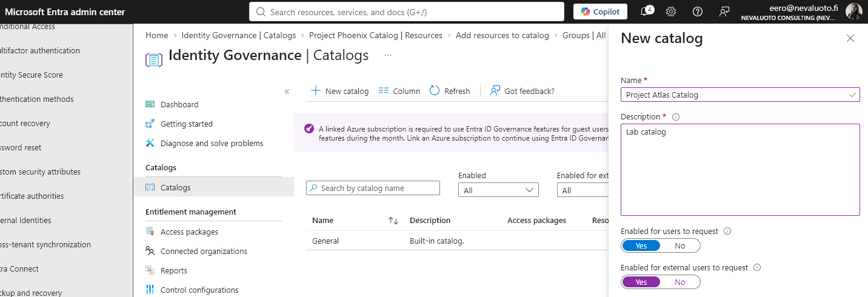Open Cross-tenant synchronization in left navigation
This screenshot has width=868, height=297.
[x=45, y=244]
